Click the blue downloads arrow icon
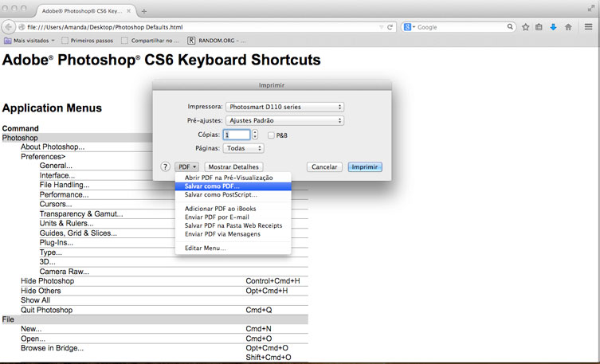Screen dimensions: 600x364 (553, 26)
